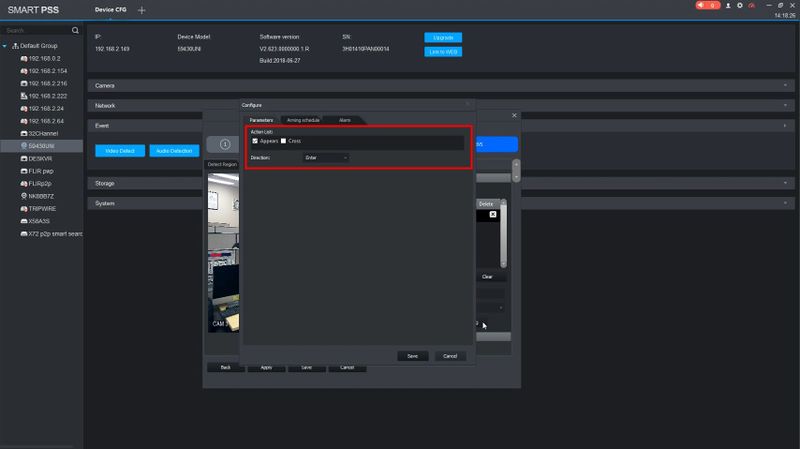Image resolution: width=800 pixels, height=449 pixels.
Task: Click the Video Detect button
Action: point(120,151)
